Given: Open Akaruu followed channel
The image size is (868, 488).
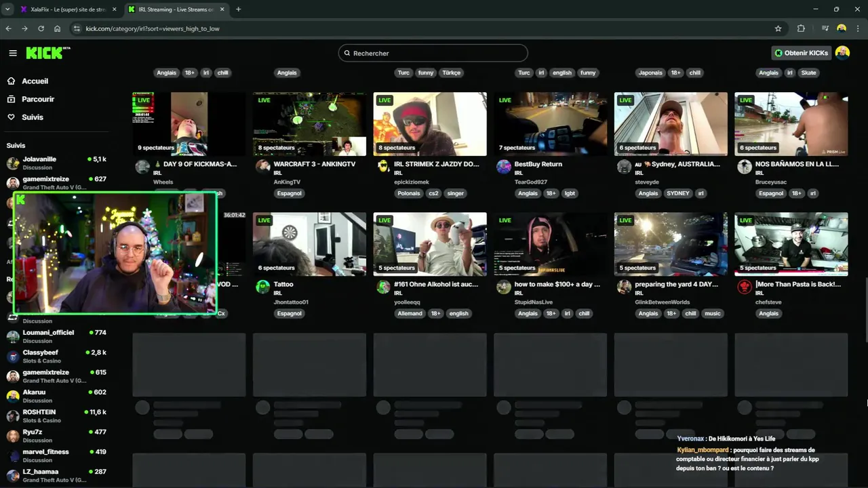Looking at the screenshot, I should [57, 396].
